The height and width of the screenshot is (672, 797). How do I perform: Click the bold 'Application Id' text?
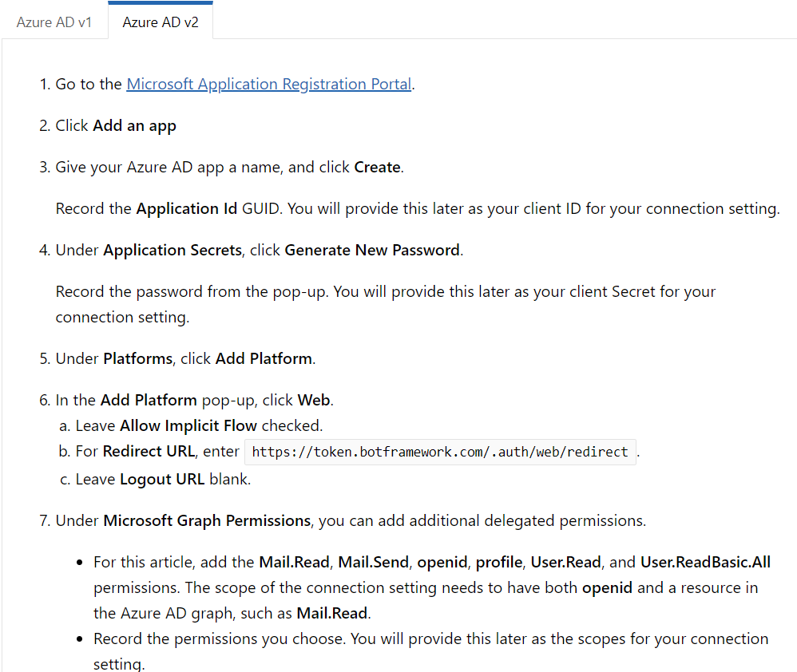pos(187,209)
